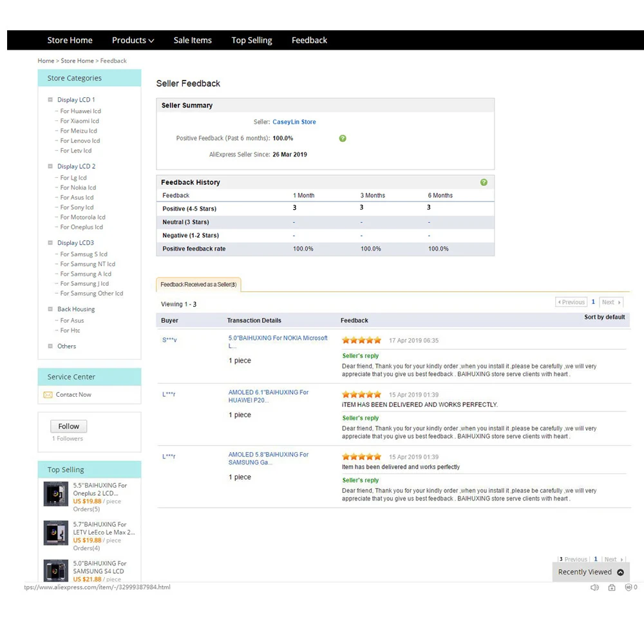This screenshot has width=644, height=644.
Task: Open the speaker icon in the bottom bar
Action: point(594,587)
